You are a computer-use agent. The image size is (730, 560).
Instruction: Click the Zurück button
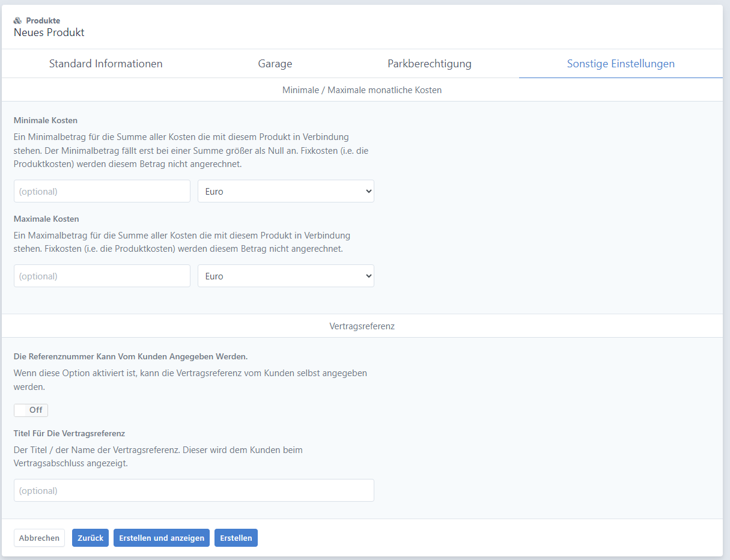click(91, 538)
